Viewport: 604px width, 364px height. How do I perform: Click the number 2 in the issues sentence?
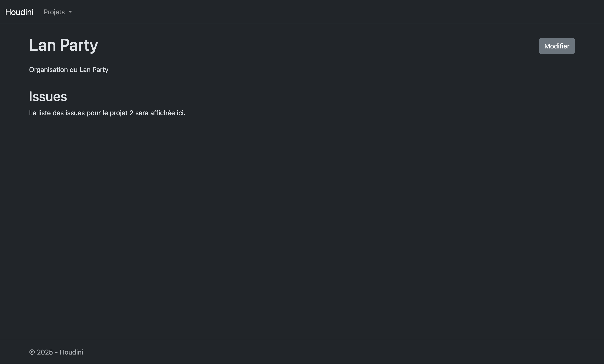[x=131, y=113]
